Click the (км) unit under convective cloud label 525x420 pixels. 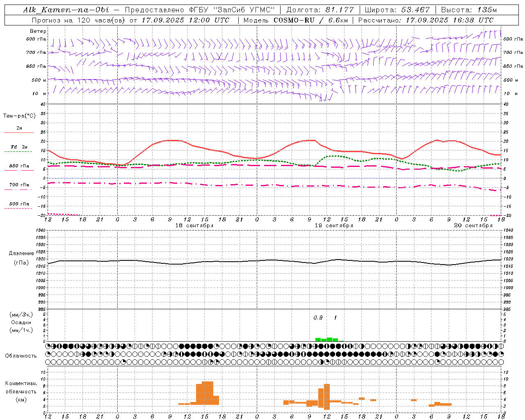coord(21,400)
